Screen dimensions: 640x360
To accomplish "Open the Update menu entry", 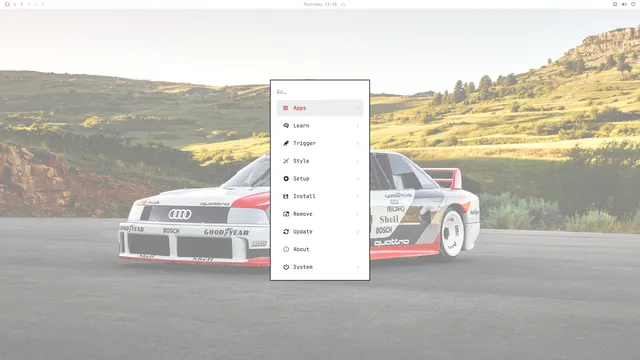I will [x=320, y=231].
